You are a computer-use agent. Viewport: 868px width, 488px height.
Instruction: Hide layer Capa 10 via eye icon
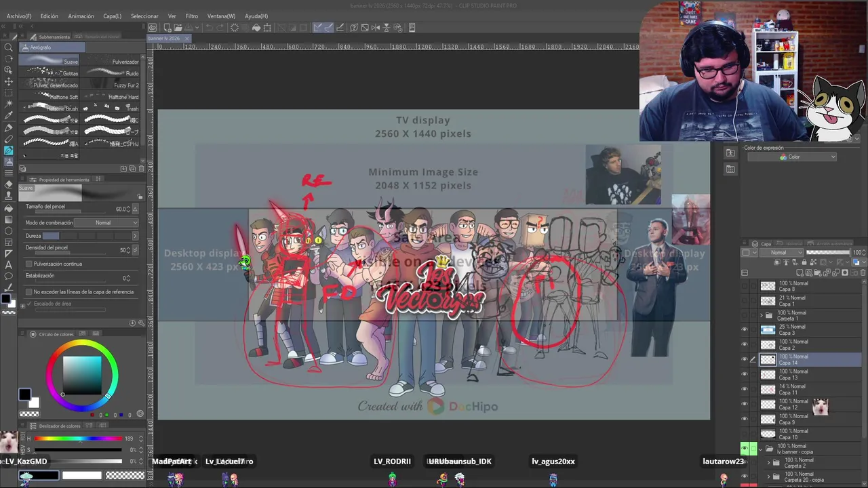pyautogui.click(x=745, y=434)
